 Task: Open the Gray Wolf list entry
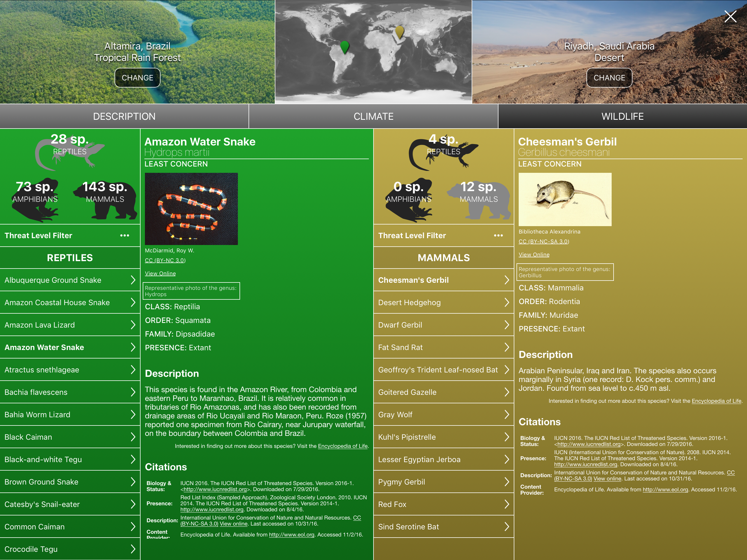(443, 415)
